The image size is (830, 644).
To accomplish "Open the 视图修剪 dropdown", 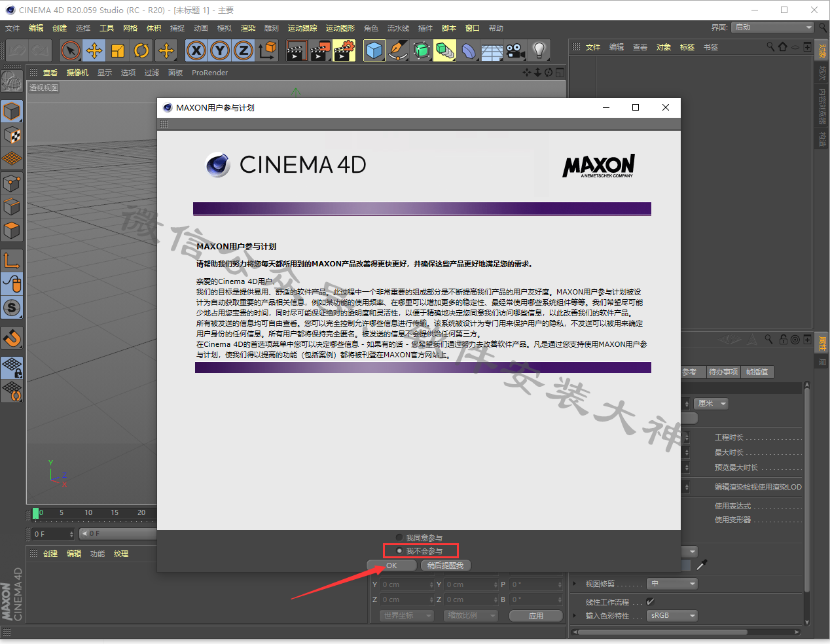I will 672,584.
